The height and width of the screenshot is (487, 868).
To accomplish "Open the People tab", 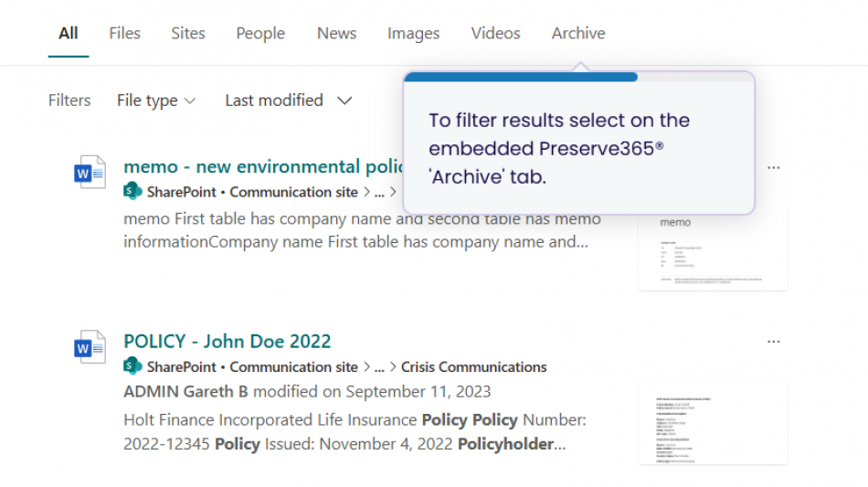I will [x=260, y=33].
